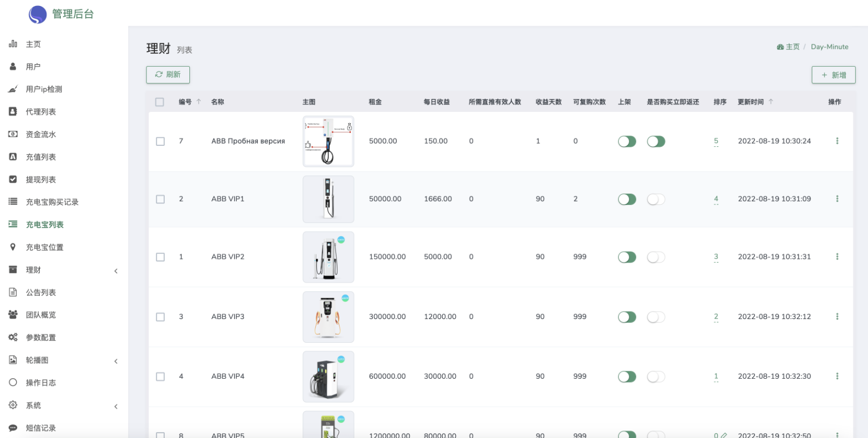Check the box for ABB VIP4 row

pyautogui.click(x=160, y=377)
